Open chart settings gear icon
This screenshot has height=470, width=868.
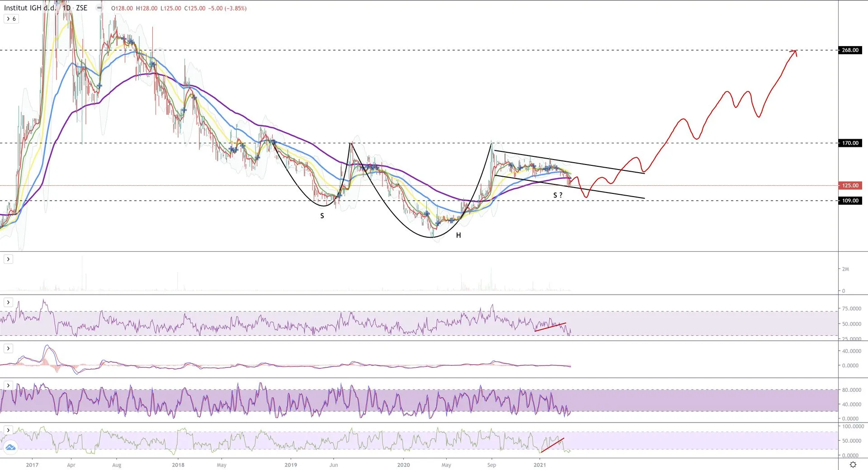[853, 465]
